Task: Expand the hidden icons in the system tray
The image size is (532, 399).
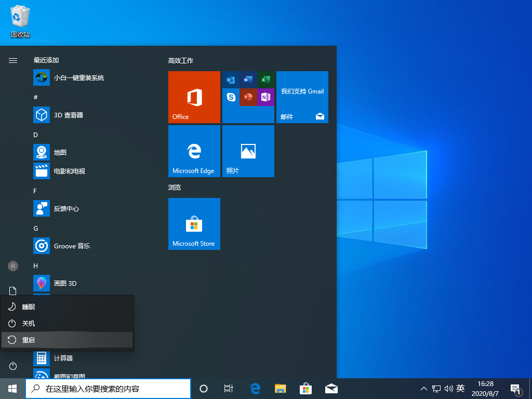Action: [x=424, y=388]
